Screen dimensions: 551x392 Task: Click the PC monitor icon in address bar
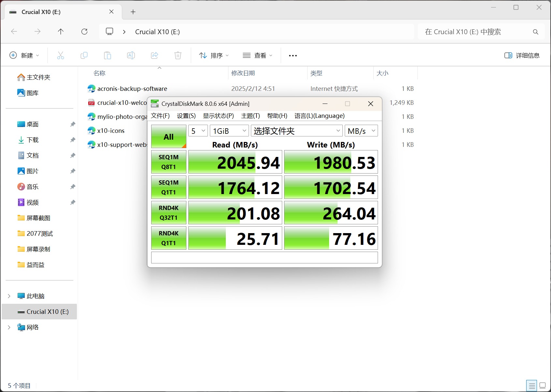click(109, 32)
